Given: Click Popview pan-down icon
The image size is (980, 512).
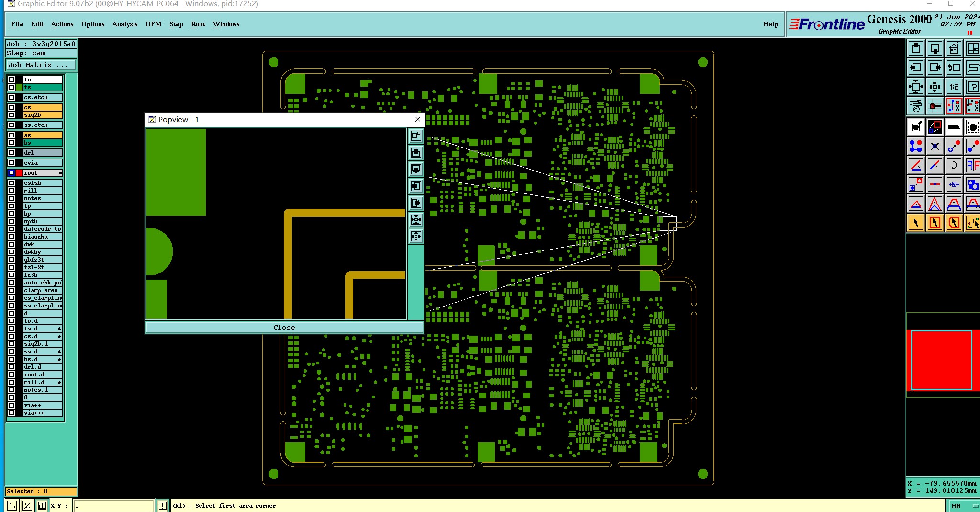Looking at the screenshot, I should pyautogui.click(x=416, y=169).
